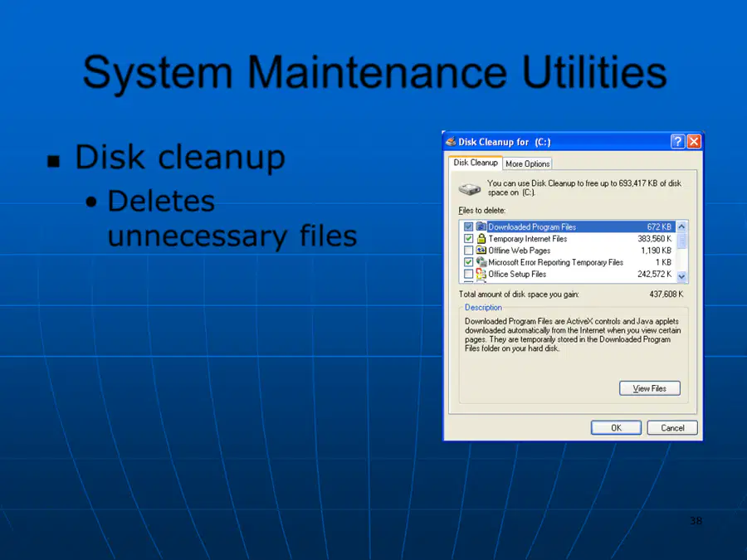Click the file list's scroll-up arrow
The width and height of the screenshot is (747, 560).
tap(681, 226)
